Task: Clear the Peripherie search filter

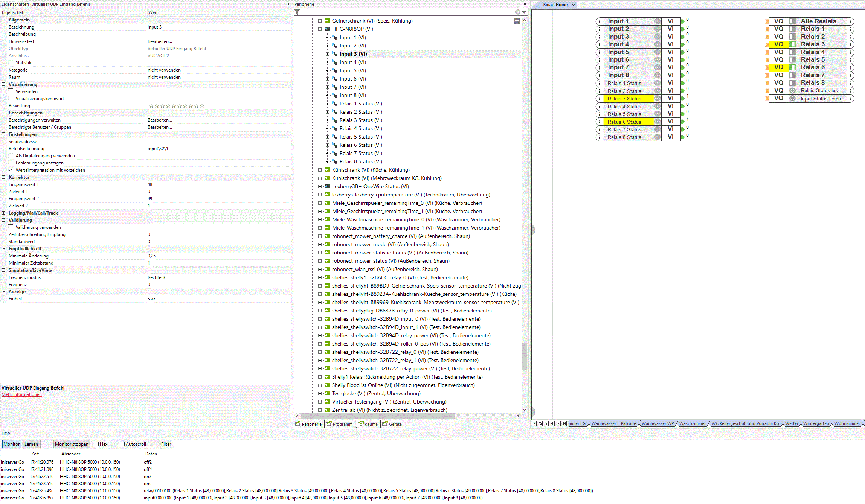Action: tap(517, 12)
